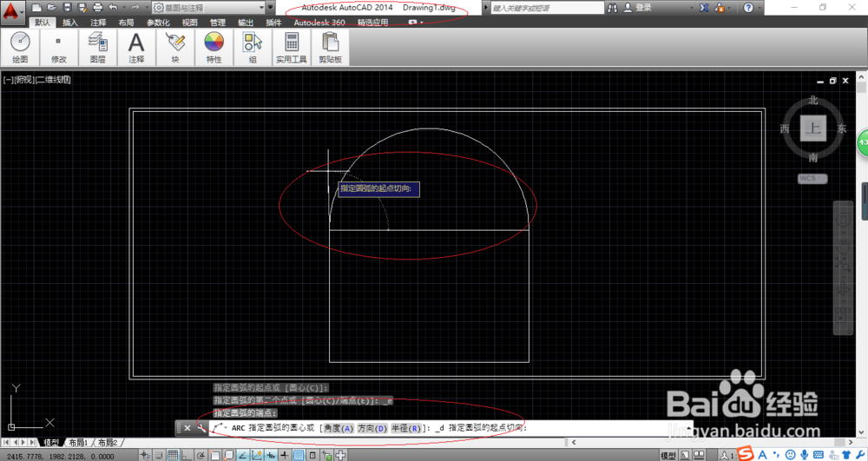Image resolution: width=868 pixels, height=461 pixels.
Task: Toggle ortho mode in status bar
Action: 187,455
